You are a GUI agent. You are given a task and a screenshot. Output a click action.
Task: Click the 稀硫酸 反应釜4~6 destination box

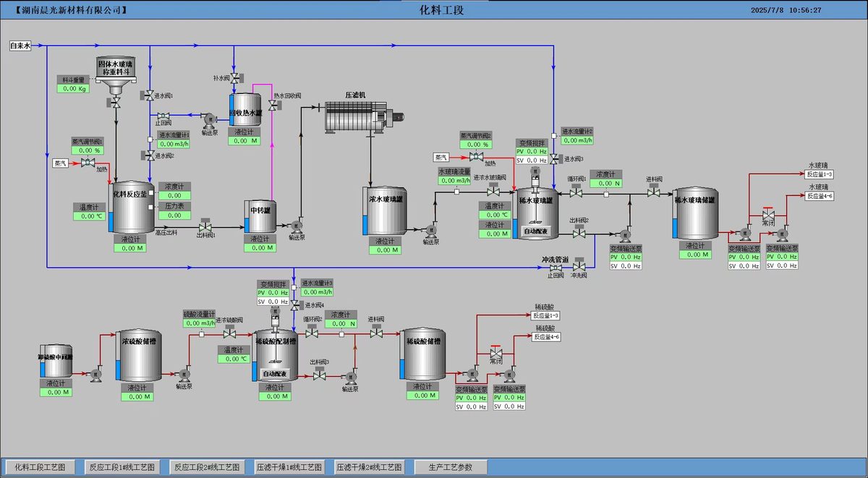tap(546, 337)
